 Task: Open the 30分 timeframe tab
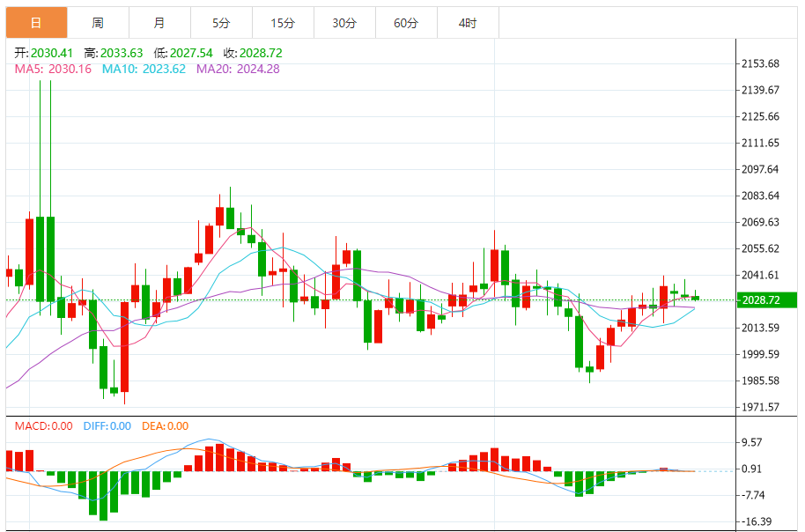tap(344, 23)
